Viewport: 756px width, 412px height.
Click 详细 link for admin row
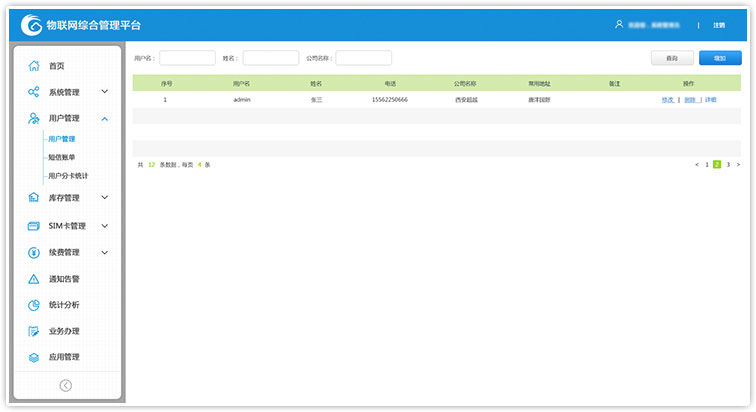point(711,100)
